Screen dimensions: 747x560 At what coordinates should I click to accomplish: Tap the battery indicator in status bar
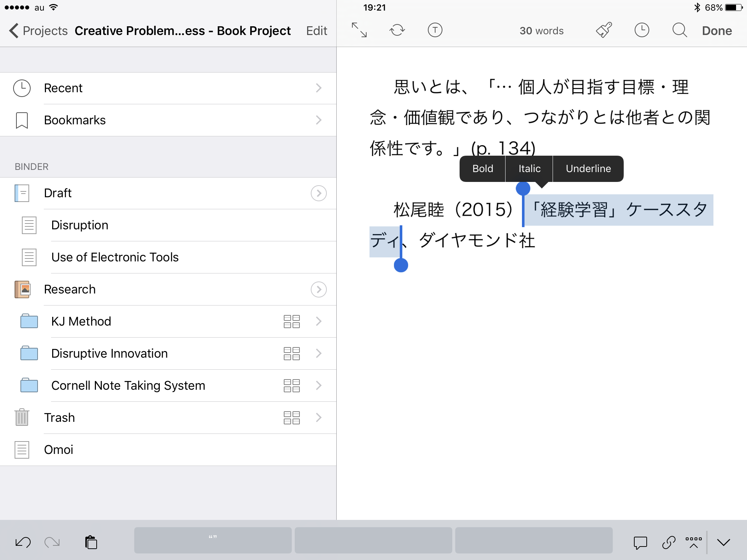[734, 7]
